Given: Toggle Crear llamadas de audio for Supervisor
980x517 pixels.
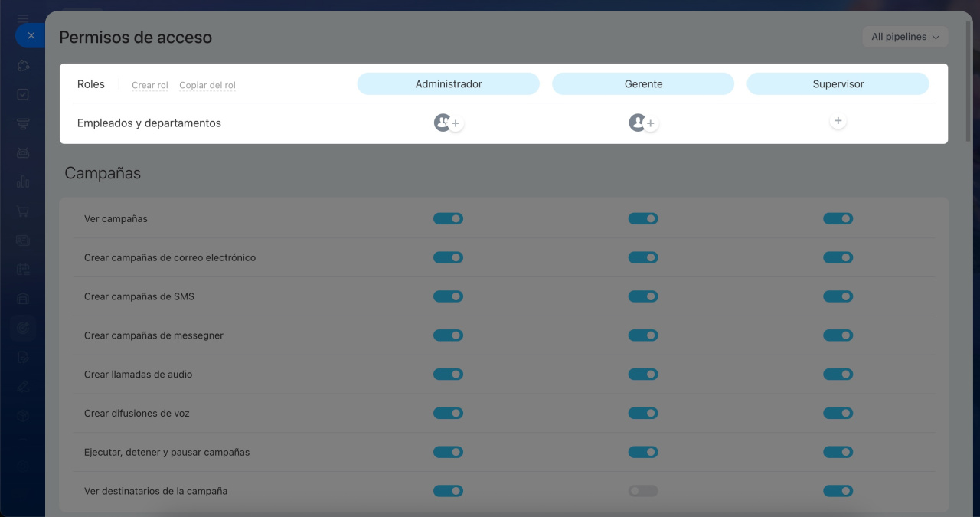Looking at the screenshot, I should (838, 375).
